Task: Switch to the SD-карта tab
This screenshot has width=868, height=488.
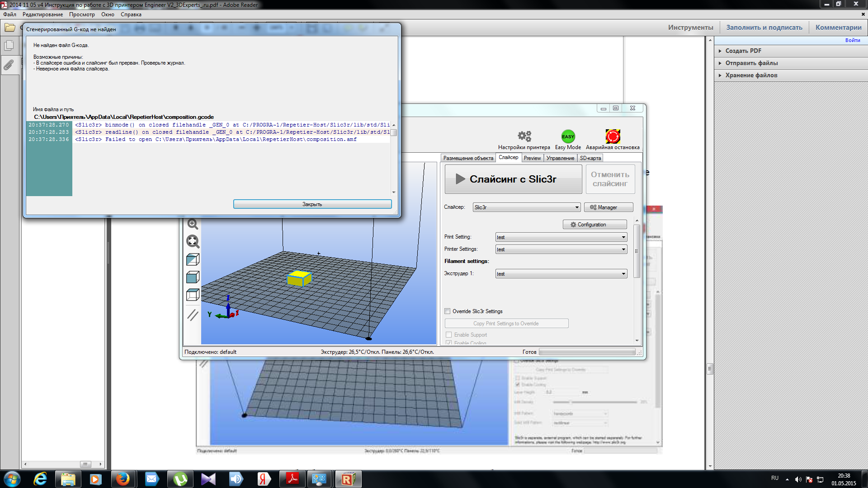Action: pos(590,158)
